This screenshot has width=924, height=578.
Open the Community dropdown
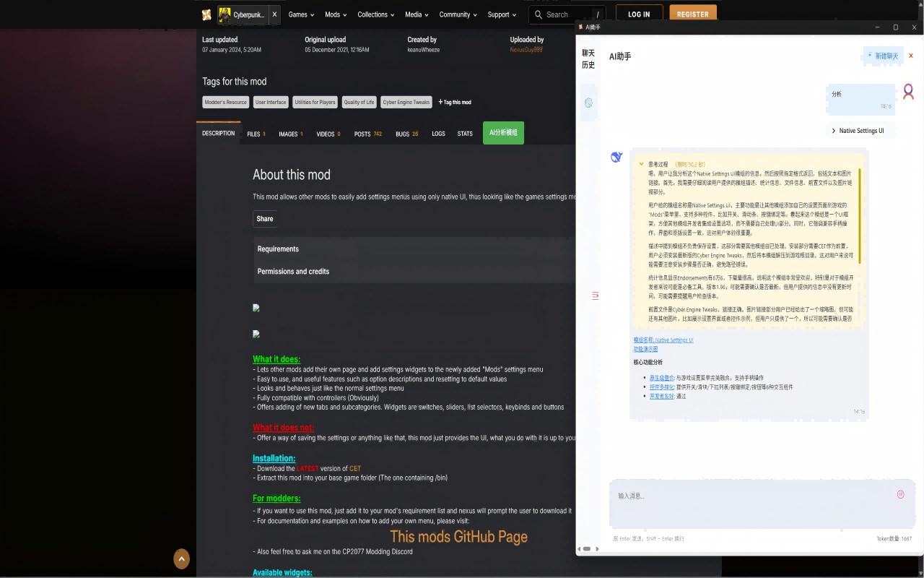(x=458, y=14)
